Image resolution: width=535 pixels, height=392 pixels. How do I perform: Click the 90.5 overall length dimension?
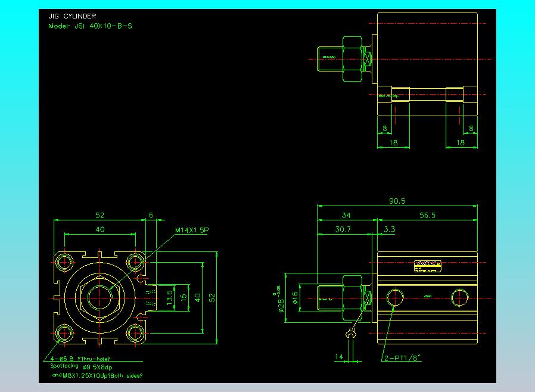tap(397, 201)
